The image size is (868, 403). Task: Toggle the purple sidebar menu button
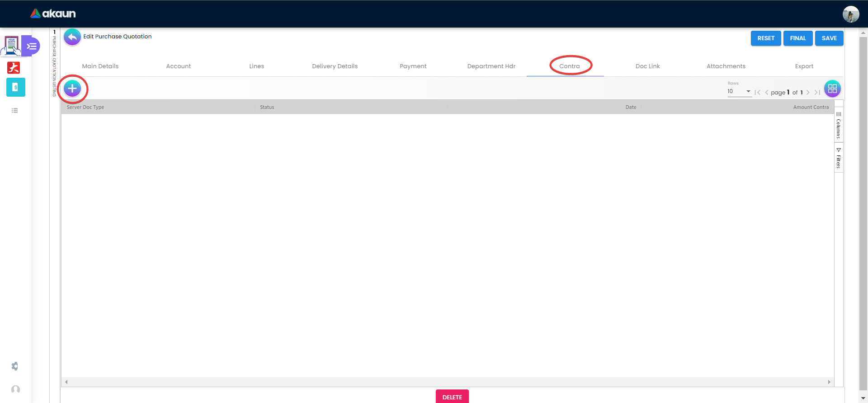(32, 46)
